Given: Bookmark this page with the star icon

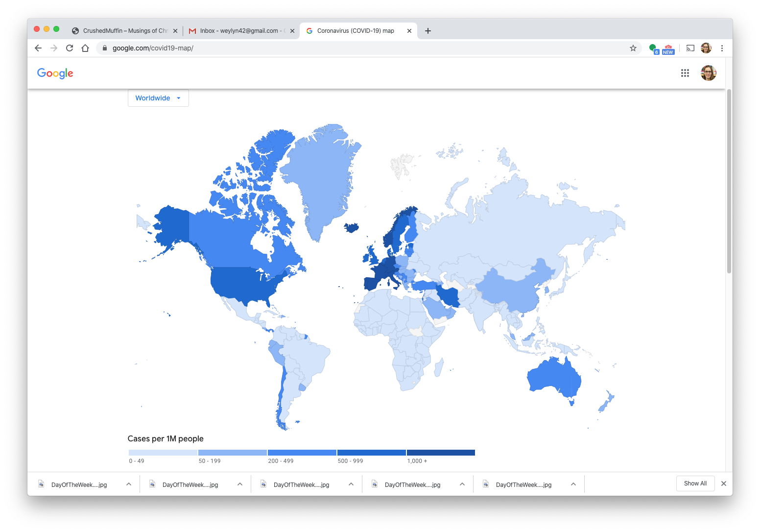Looking at the screenshot, I should pos(633,48).
